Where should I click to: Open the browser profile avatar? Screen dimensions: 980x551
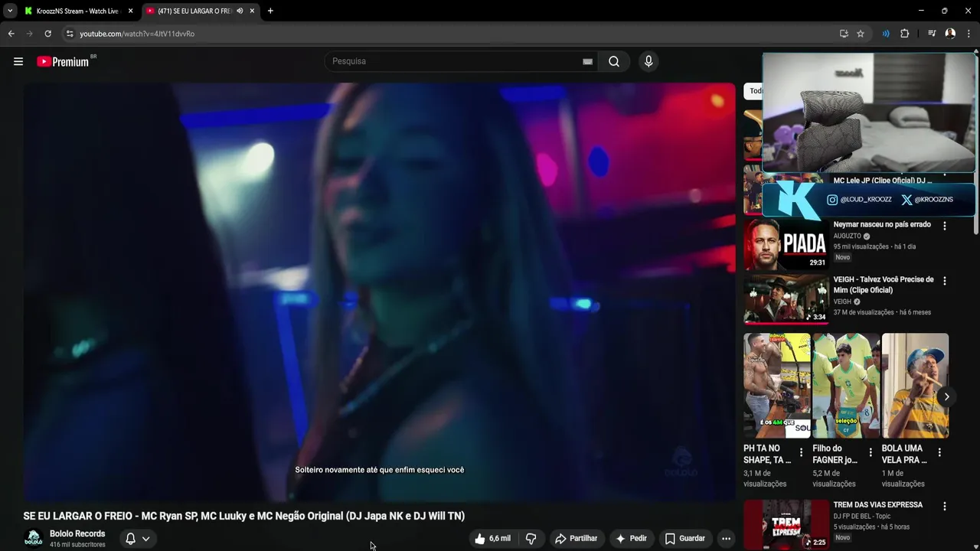coord(950,34)
